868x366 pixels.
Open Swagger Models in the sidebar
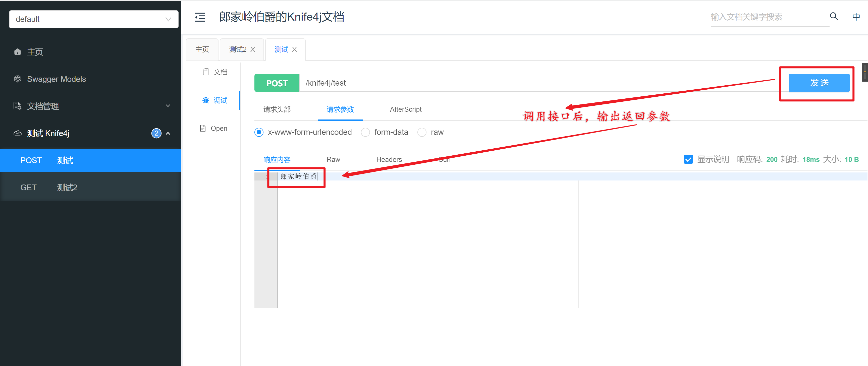(90, 79)
